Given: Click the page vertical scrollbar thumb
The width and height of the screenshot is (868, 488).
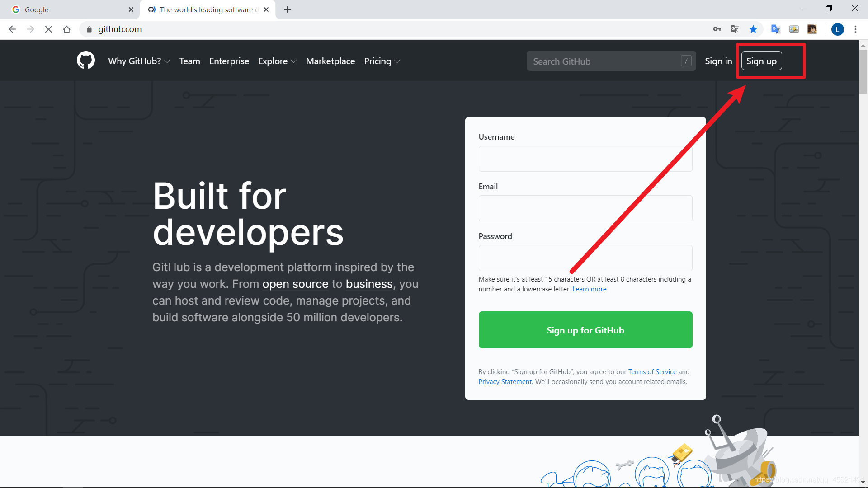Looking at the screenshot, I should tap(863, 71).
